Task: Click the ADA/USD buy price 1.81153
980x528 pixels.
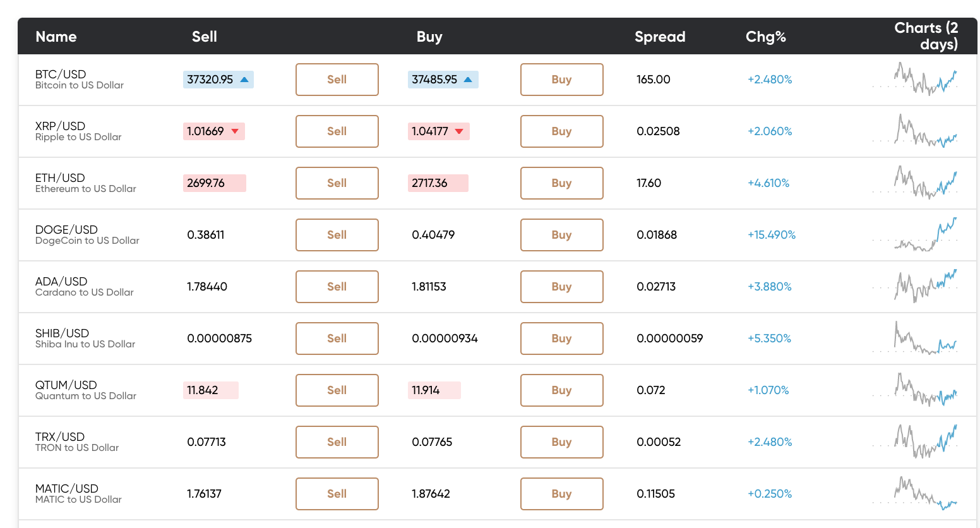Action: tap(429, 287)
